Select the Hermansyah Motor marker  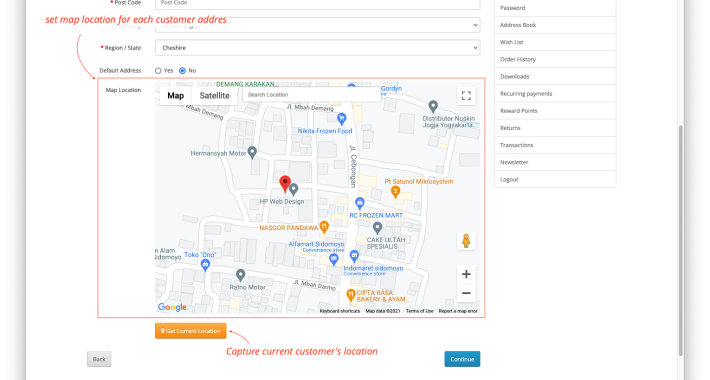(x=252, y=153)
